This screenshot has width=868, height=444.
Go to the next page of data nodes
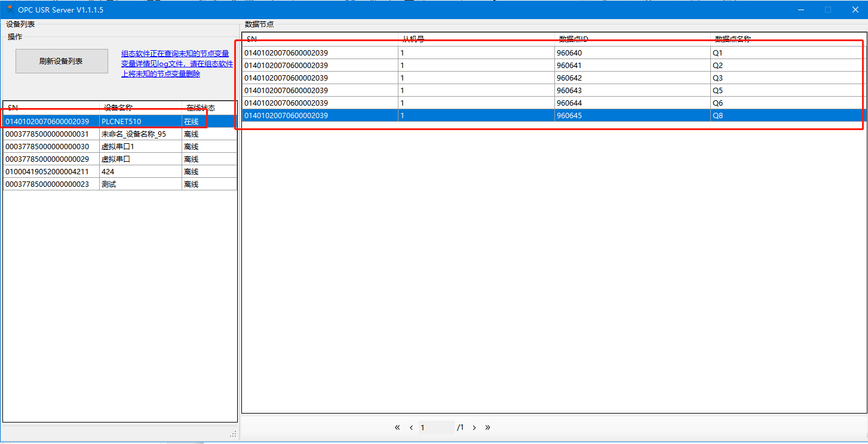point(474,427)
